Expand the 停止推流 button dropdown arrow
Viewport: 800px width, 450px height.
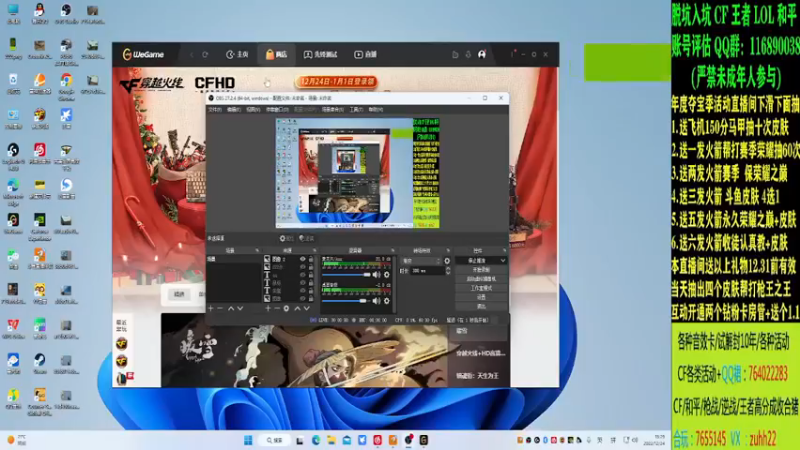coord(503,261)
